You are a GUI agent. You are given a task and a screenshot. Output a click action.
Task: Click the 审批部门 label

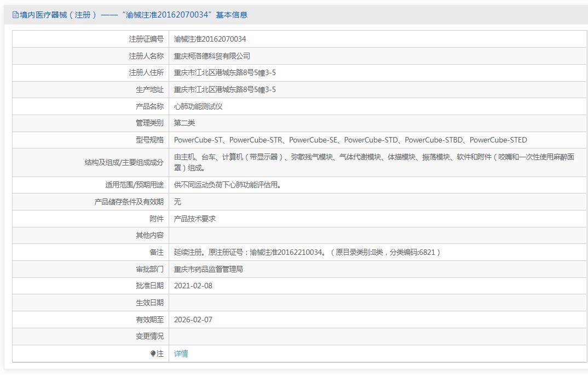point(149,269)
